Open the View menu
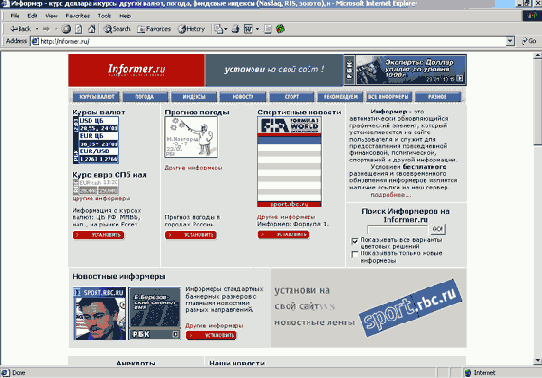Image resolution: width=542 pixels, height=378 pixels. click(52, 16)
